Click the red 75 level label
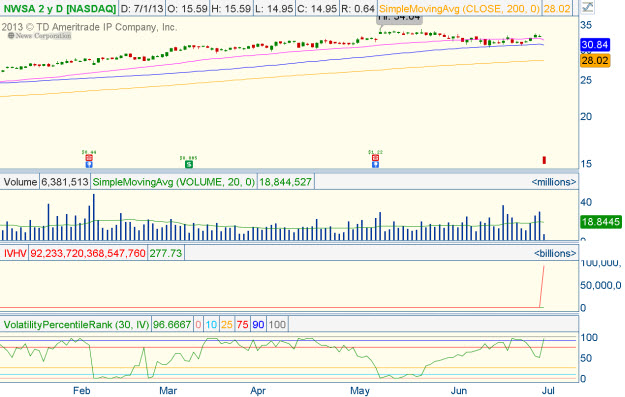 (x=242, y=324)
